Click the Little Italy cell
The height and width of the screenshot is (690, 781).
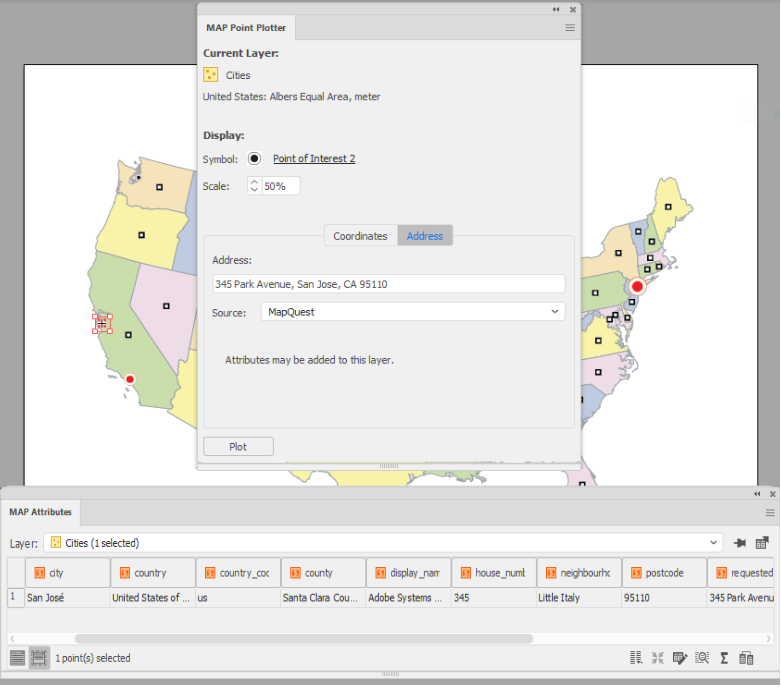click(x=579, y=597)
